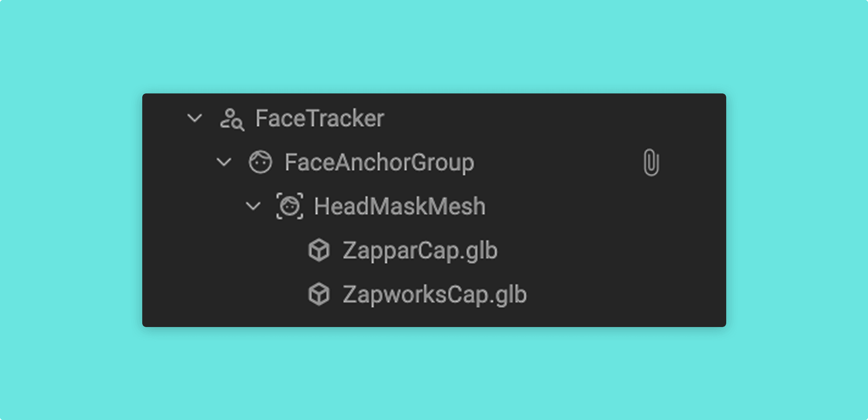Select the ZapparCap.glb model name
This screenshot has width=868, height=420.
[420, 251]
